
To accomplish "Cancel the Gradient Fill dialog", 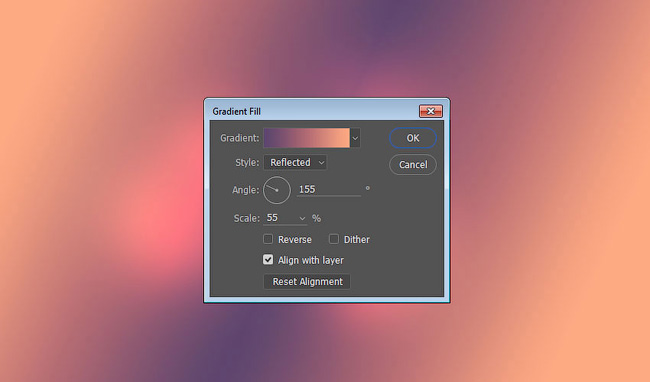I will point(412,164).
